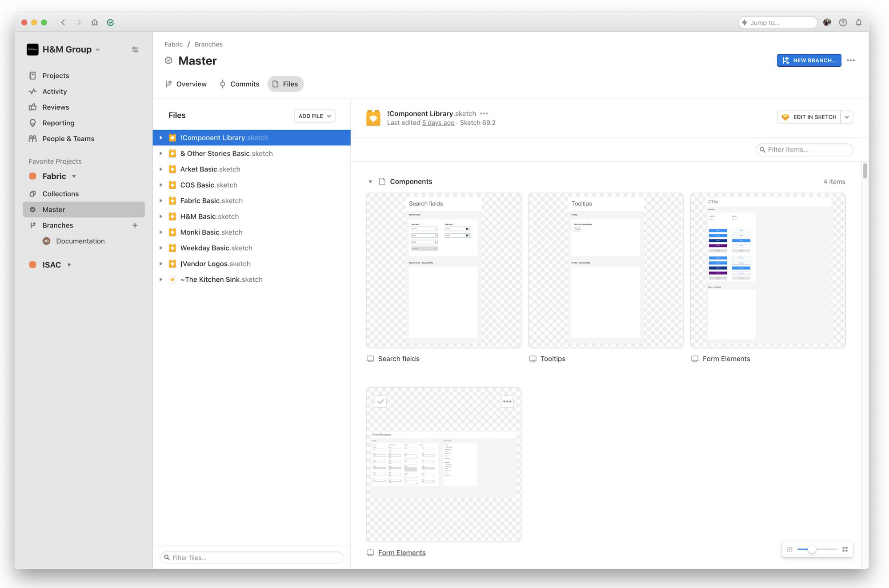This screenshot has width=889, height=588.
Task: Toggle the Components section collapse arrow
Action: click(370, 181)
